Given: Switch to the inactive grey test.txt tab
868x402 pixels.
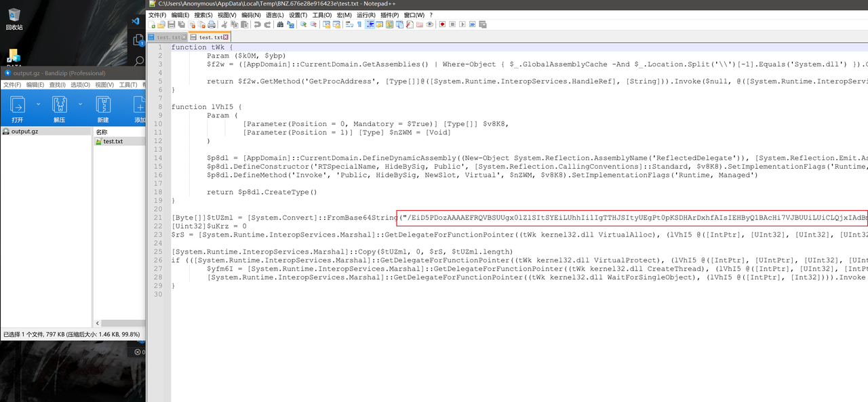Looking at the screenshot, I should (166, 37).
